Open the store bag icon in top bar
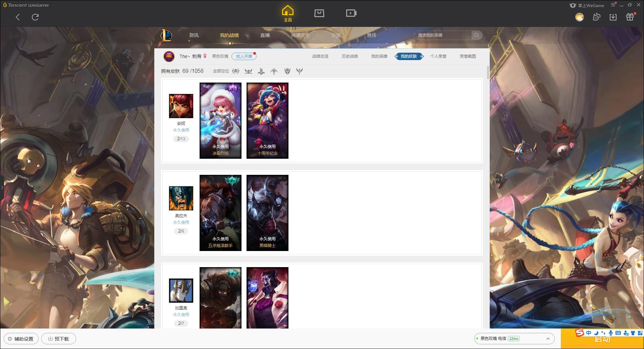The height and width of the screenshot is (349, 644). point(319,13)
